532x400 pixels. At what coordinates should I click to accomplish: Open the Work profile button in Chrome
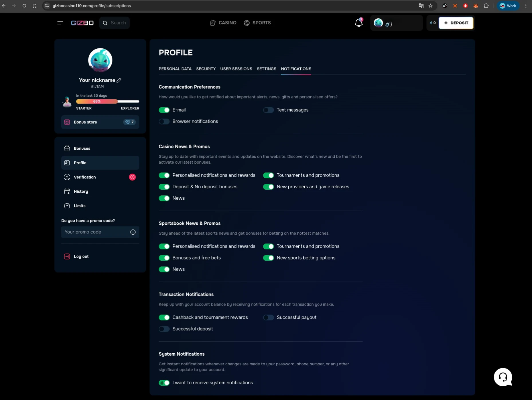(x=508, y=6)
